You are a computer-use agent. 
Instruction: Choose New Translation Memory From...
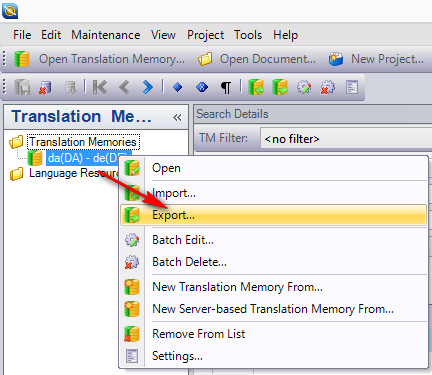pos(273,287)
